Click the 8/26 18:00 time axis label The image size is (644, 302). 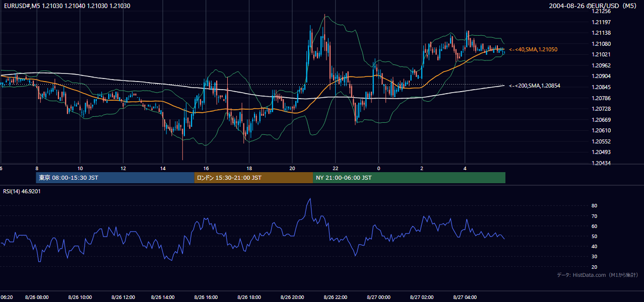click(249, 297)
